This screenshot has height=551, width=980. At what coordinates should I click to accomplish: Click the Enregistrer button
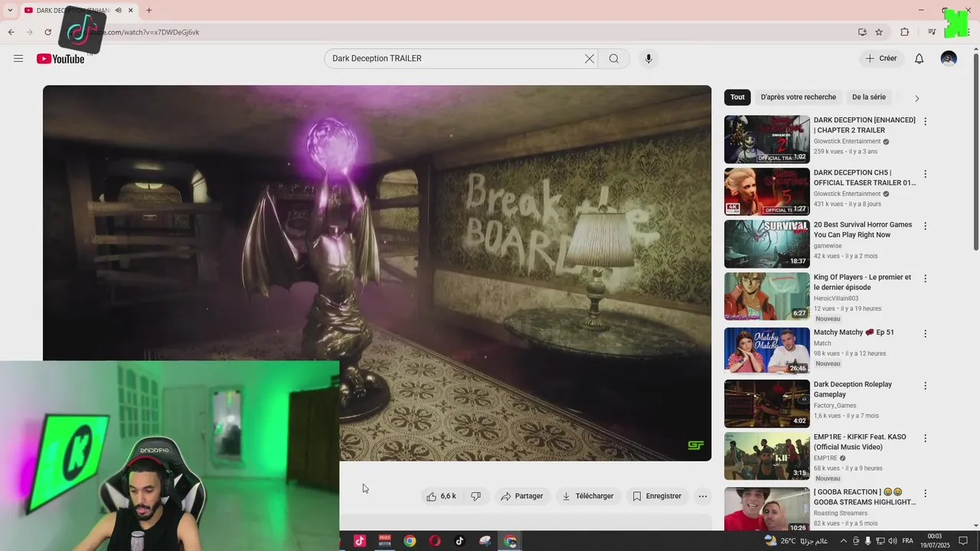(657, 496)
